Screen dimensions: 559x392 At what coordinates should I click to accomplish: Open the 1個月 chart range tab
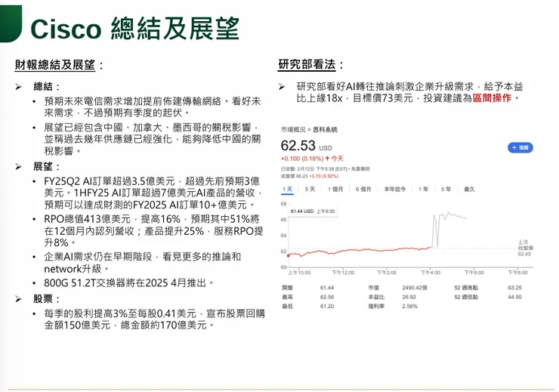[x=335, y=190]
